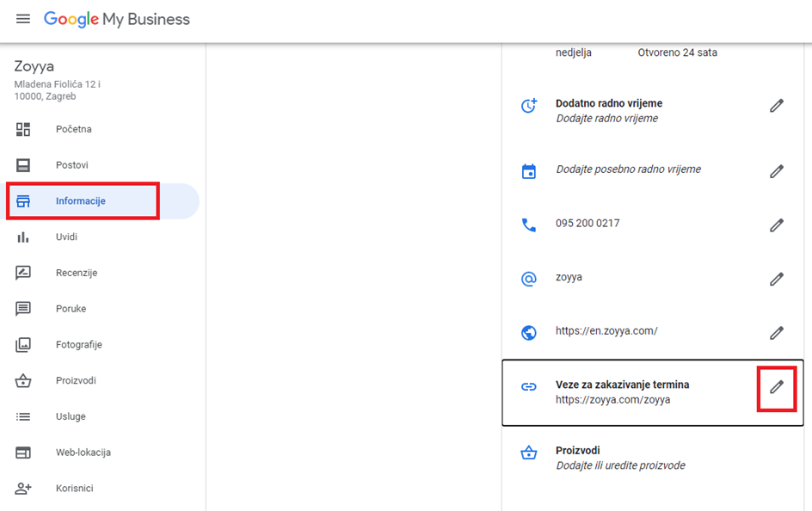Click the 10000, Zagreb address line
This screenshot has width=812, height=511.
click(x=45, y=97)
